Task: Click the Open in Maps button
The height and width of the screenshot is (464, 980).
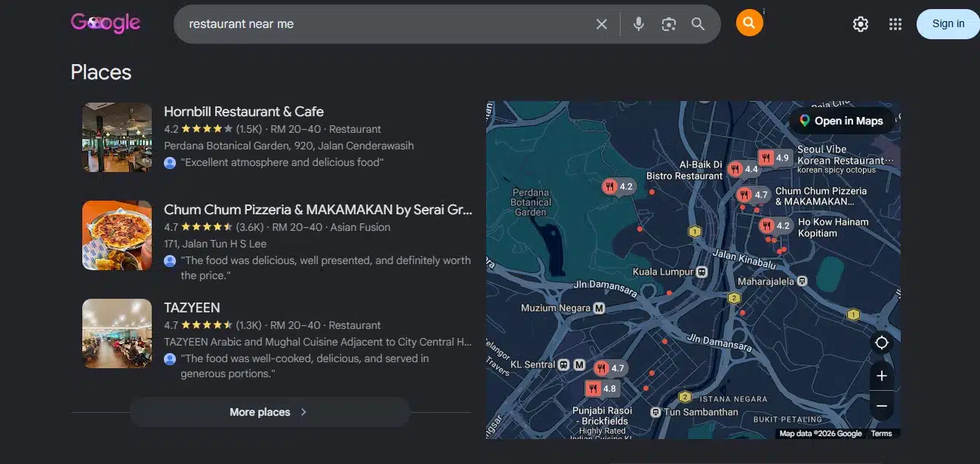Action: [841, 121]
